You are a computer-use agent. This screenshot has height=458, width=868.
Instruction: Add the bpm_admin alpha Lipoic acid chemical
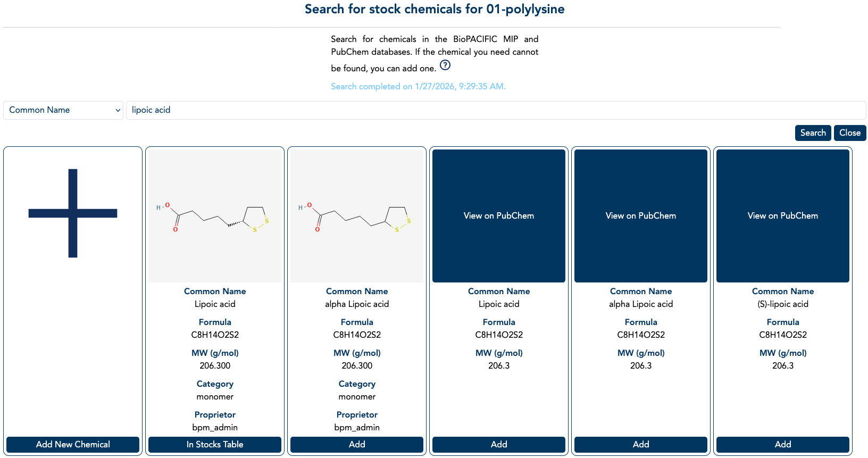[357, 445]
